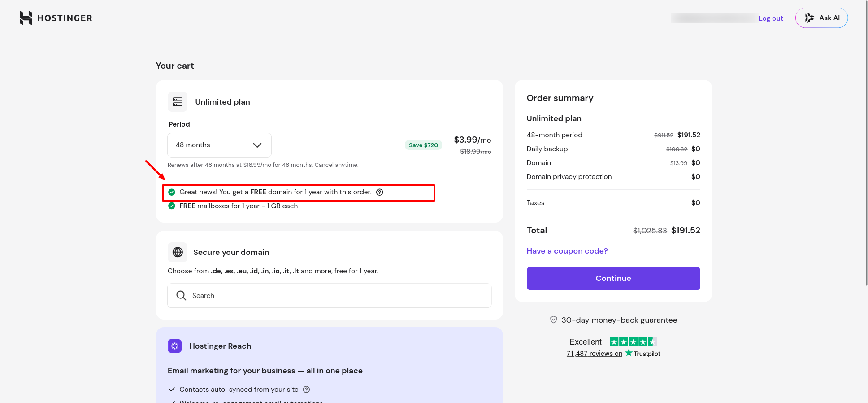Focus the domain Search field
Viewport: 868px width, 403px height.
coord(330,295)
